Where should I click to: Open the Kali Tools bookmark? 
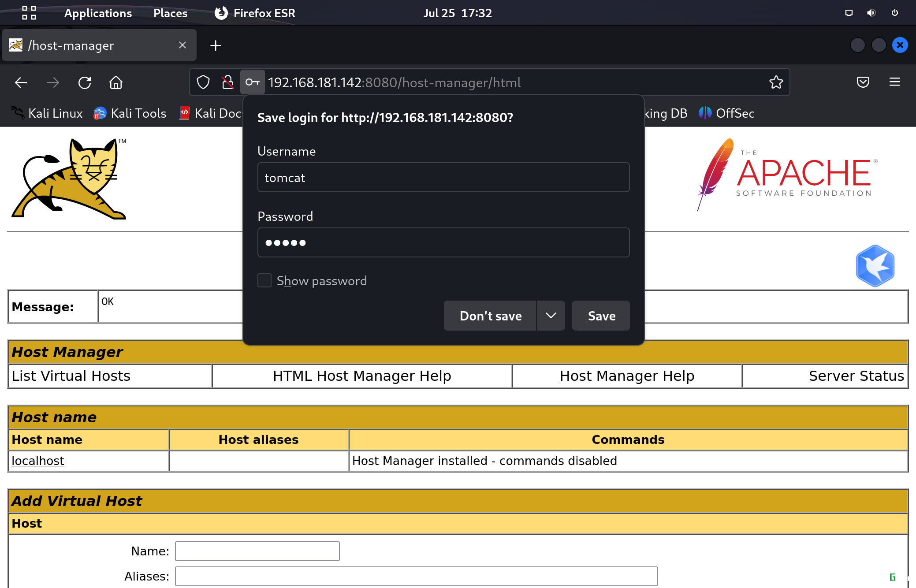click(130, 113)
